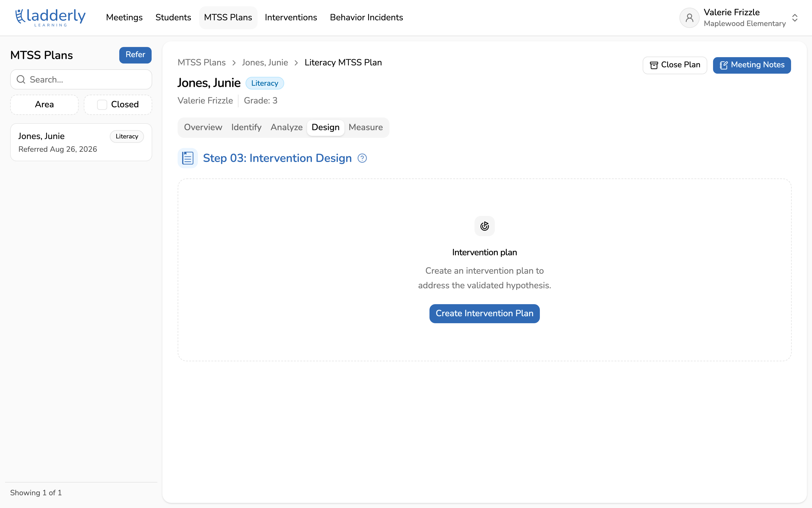Click the Literacy badge on plan card
This screenshot has width=812, height=508.
tap(127, 136)
